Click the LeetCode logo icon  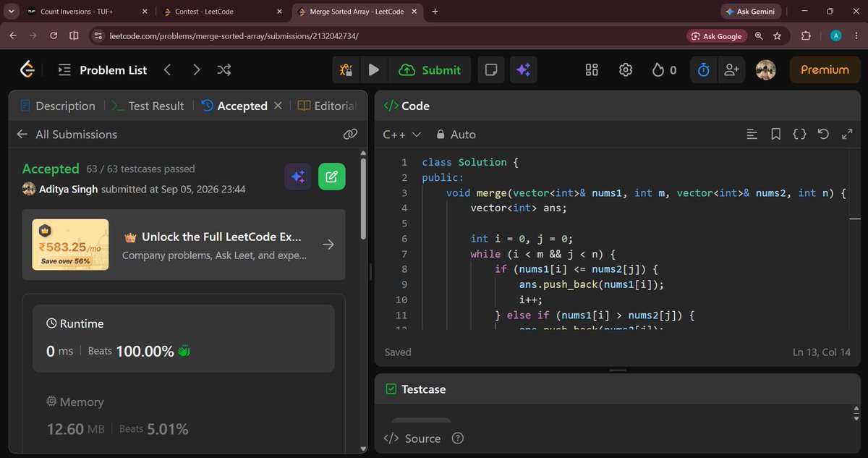click(x=27, y=69)
